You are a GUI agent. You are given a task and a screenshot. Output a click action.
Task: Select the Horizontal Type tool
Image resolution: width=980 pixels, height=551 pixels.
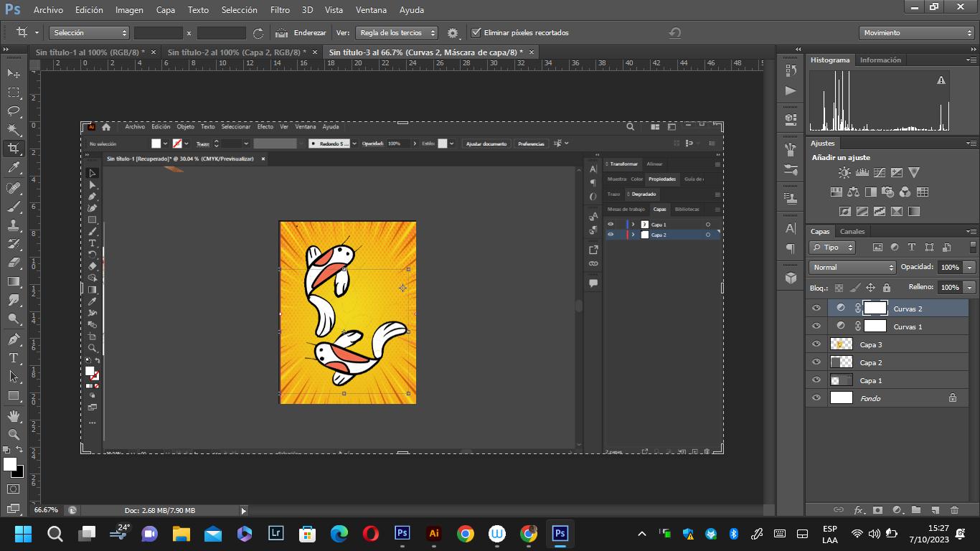click(14, 357)
